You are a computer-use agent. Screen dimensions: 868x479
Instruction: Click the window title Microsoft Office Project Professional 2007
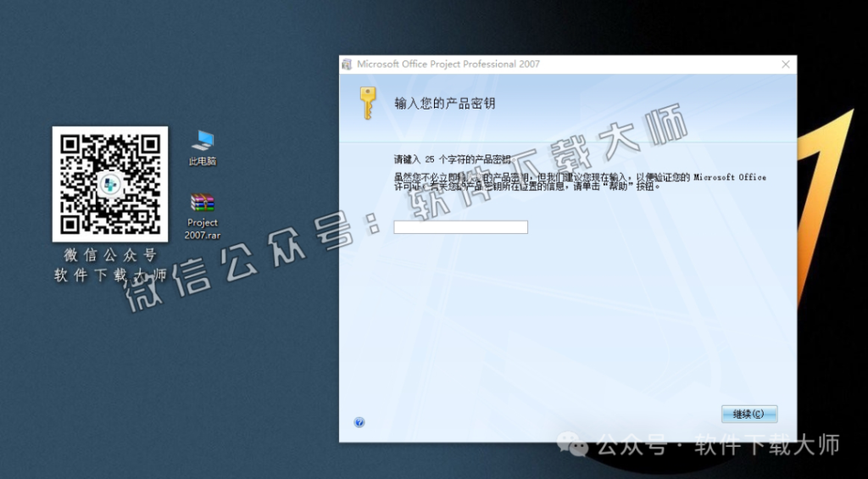coord(448,64)
